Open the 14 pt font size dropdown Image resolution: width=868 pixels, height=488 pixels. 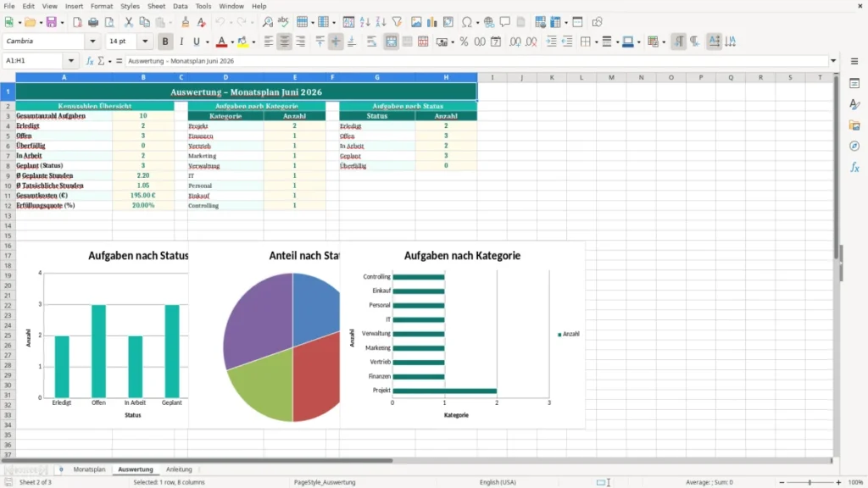(x=145, y=41)
